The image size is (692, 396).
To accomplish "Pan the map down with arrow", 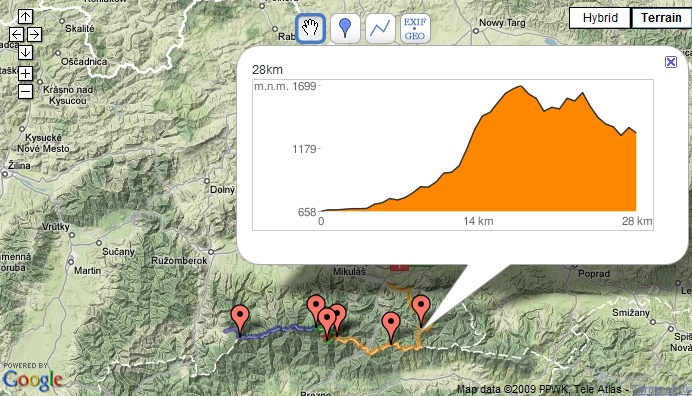I will 25,53.
